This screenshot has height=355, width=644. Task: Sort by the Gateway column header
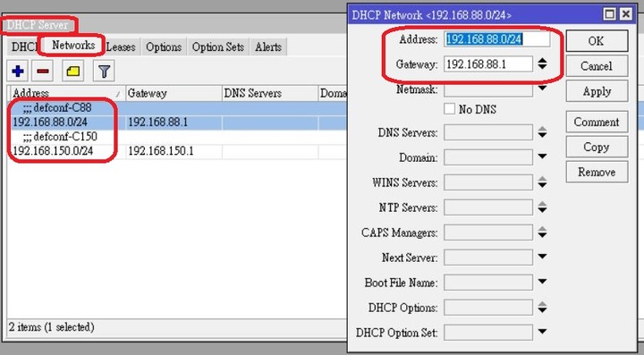174,93
